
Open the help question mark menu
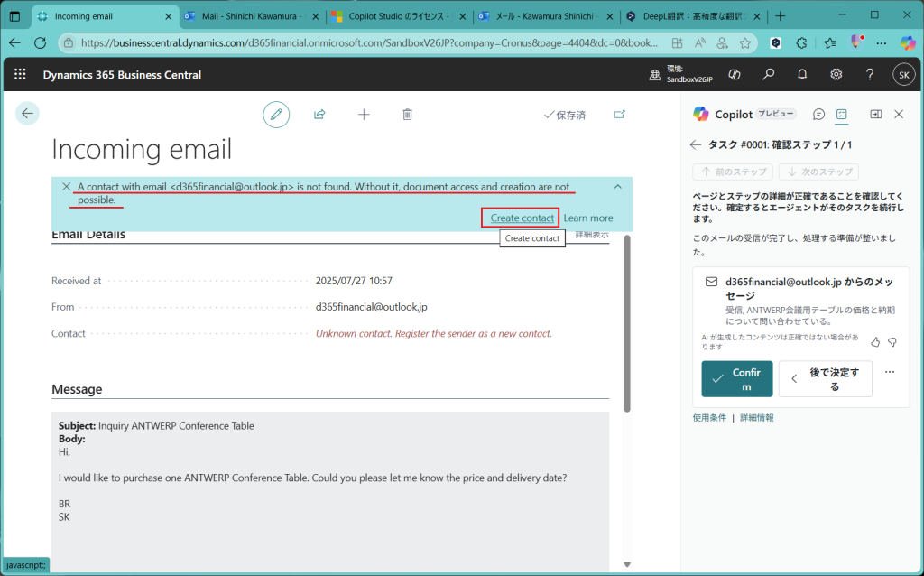point(870,74)
